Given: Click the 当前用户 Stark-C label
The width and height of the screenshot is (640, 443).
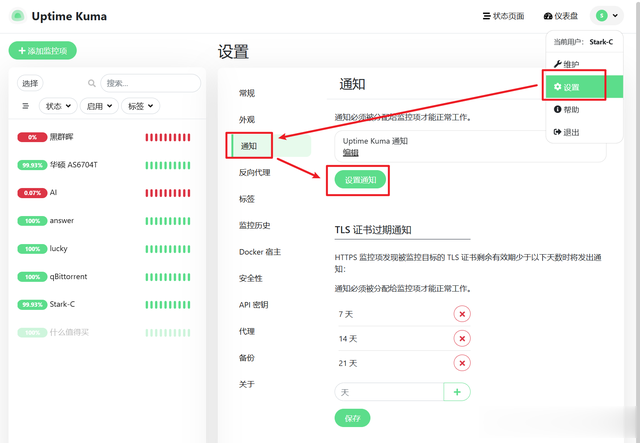Looking at the screenshot, I should point(583,42).
